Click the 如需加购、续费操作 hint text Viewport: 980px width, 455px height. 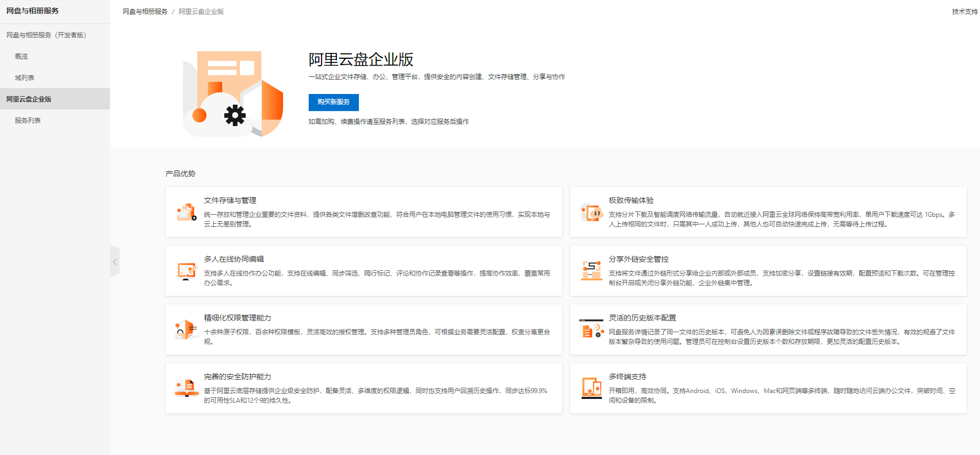389,122
